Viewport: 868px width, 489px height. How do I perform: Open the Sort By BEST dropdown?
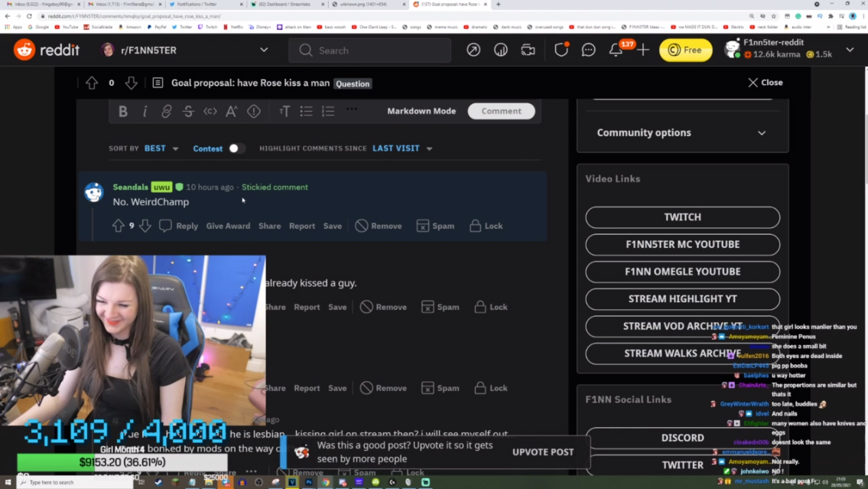pyautogui.click(x=161, y=148)
